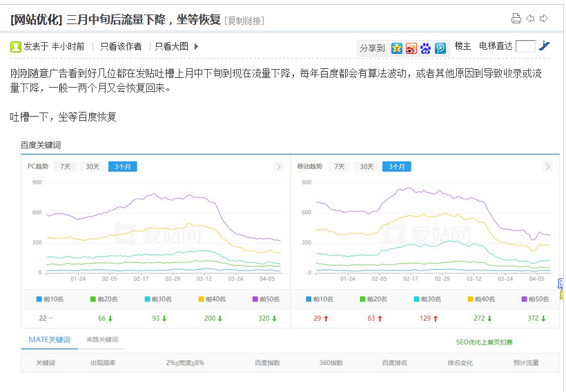Click mobile value 272 with down arrow
The width and height of the screenshot is (566, 392).
483,318
